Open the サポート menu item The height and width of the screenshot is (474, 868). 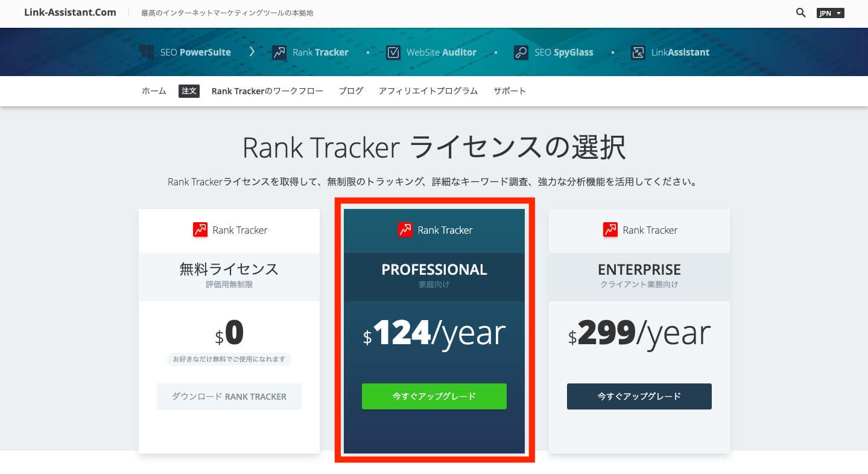click(510, 91)
